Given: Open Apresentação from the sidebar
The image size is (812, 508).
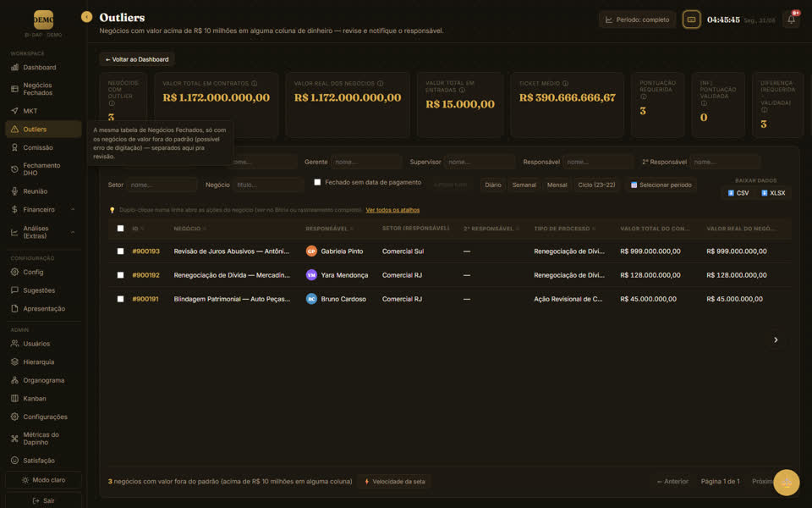Looking at the screenshot, I should (44, 308).
